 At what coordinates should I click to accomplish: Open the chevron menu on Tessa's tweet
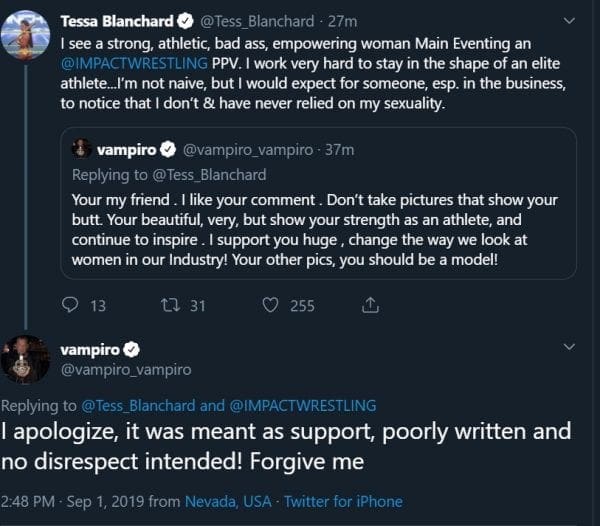pos(570,20)
